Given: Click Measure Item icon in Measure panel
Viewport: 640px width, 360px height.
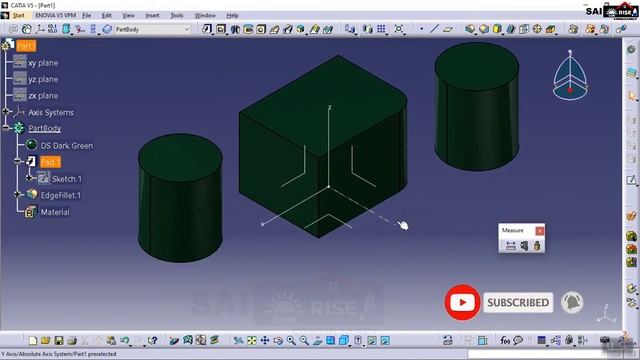Looking at the screenshot, I should (x=524, y=246).
